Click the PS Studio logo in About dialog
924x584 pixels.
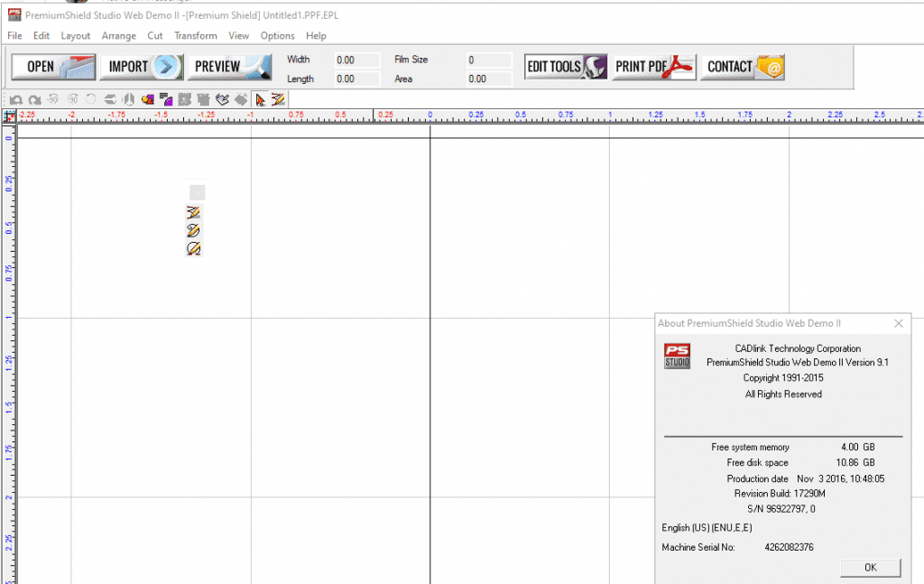677,356
